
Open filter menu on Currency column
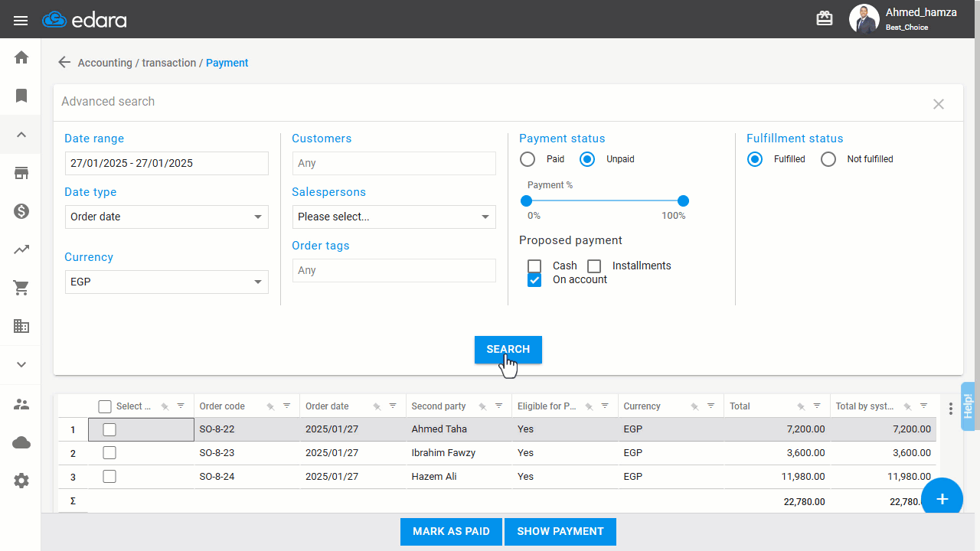[711, 406]
